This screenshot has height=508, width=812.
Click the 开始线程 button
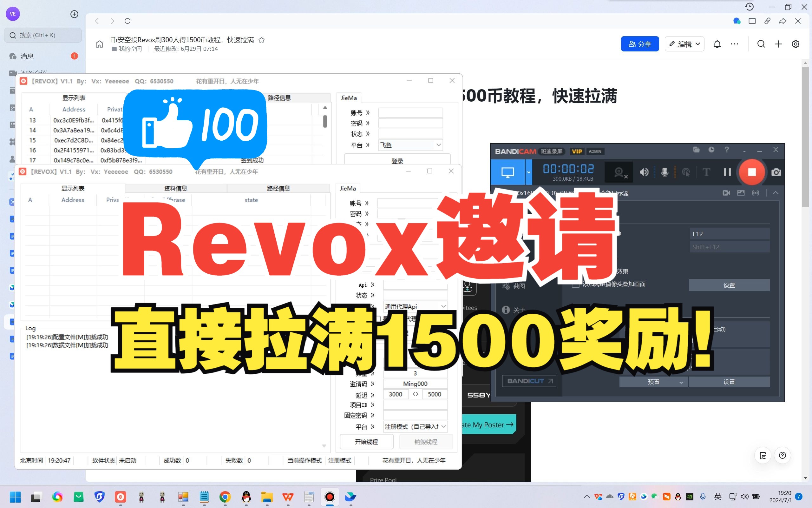click(x=366, y=442)
